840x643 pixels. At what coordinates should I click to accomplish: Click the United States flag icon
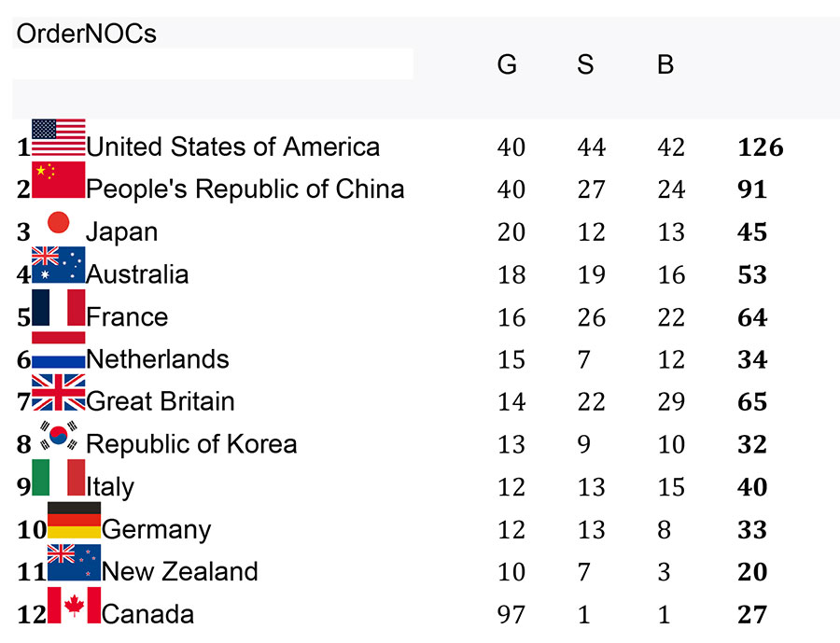coord(59,137)
